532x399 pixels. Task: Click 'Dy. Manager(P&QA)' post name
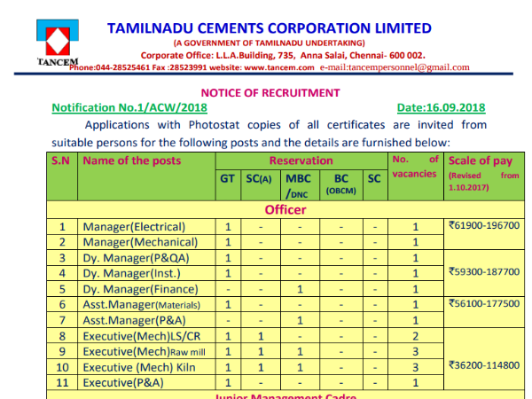point(136,258)
